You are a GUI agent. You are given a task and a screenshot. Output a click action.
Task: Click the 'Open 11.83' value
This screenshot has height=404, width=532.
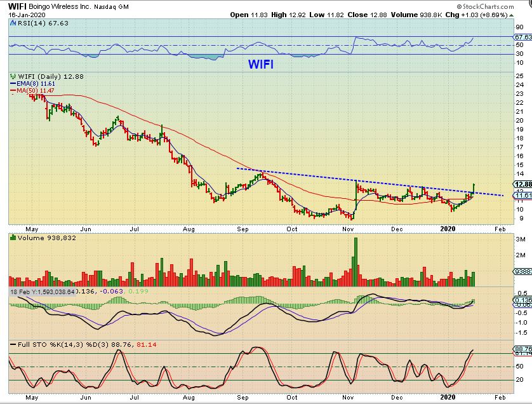point(249,15)
